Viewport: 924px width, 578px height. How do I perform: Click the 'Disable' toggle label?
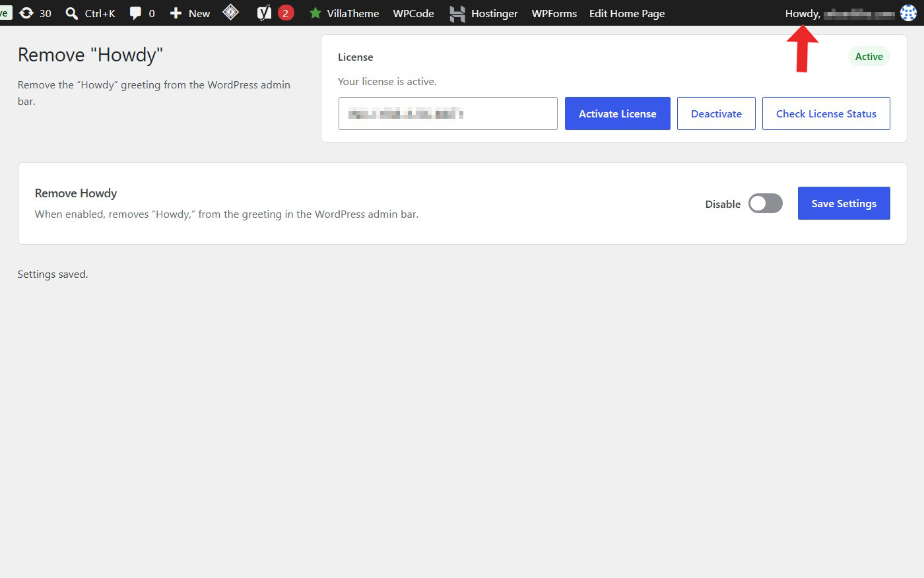pyautogui.click(x=723, y=204)
